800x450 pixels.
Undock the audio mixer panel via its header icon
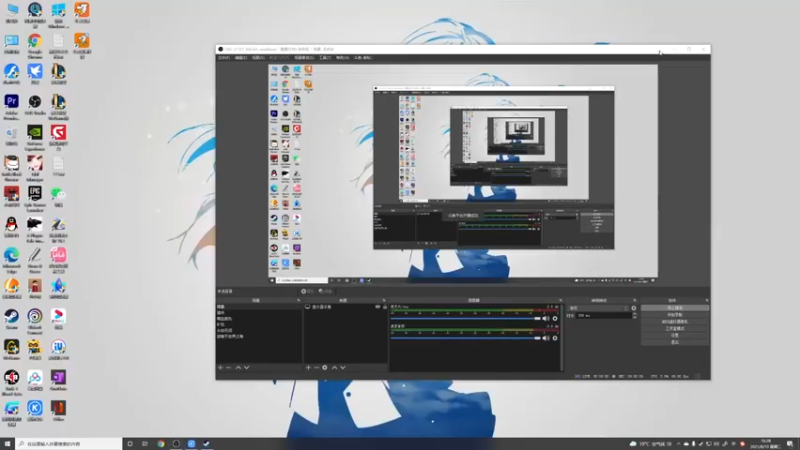point(560,301)
